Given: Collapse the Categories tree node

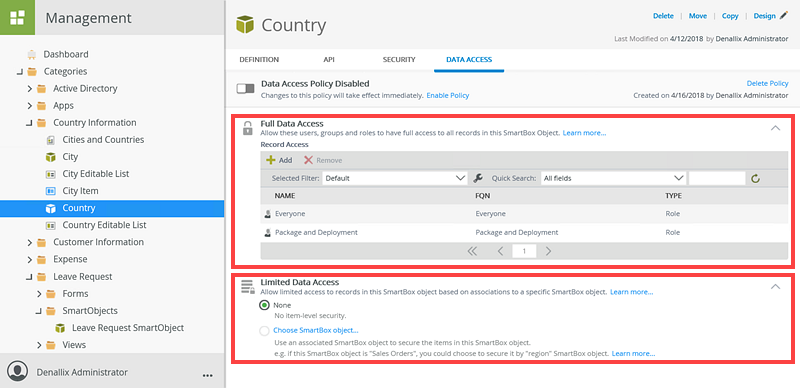Looking at the screenshot, I should (20, 71).
